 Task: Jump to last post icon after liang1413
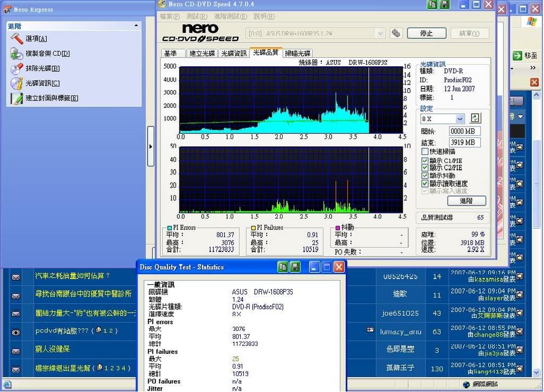(x=520, y=368)
